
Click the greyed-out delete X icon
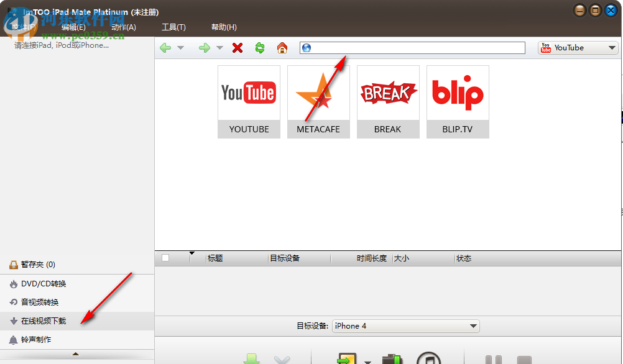[x=282, y=360]
